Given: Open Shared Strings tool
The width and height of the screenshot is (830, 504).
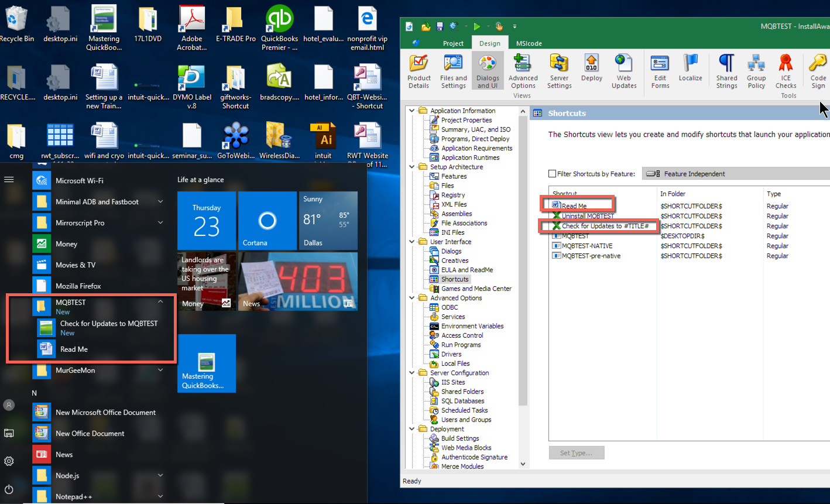Looking at the screenshot, I should point(726,71).
